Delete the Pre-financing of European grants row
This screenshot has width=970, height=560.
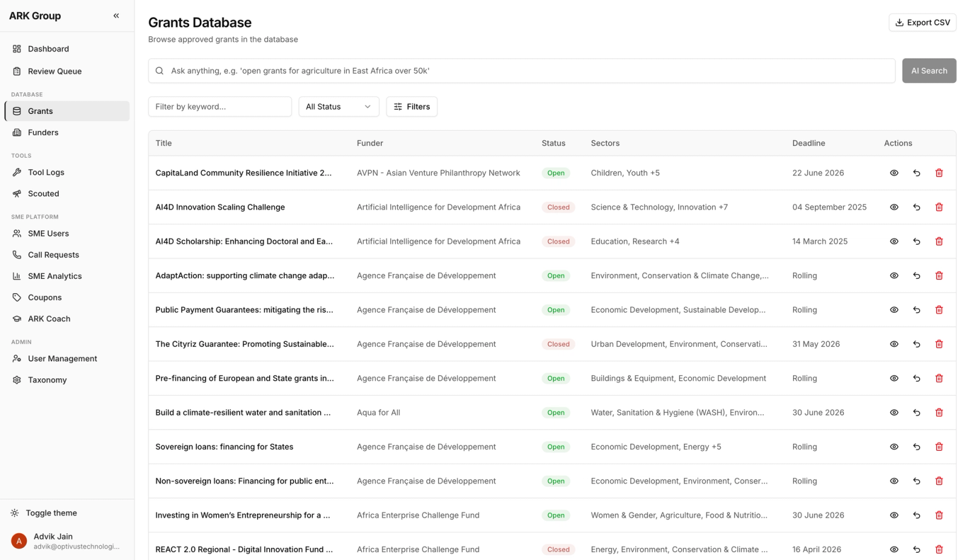pos(938,378)
